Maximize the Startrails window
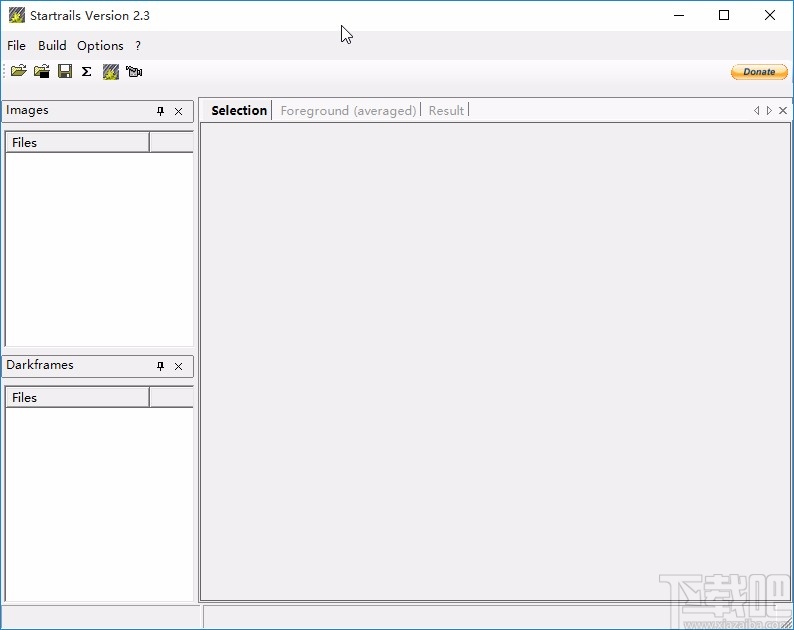Screen dimensions: 794x630 click(724, 15)
